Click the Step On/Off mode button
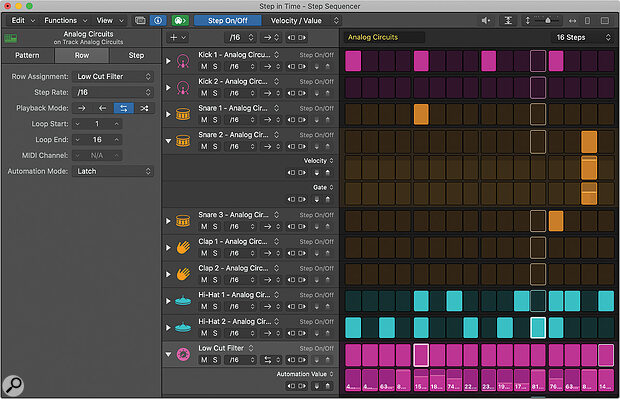 (x=228, y=21)
